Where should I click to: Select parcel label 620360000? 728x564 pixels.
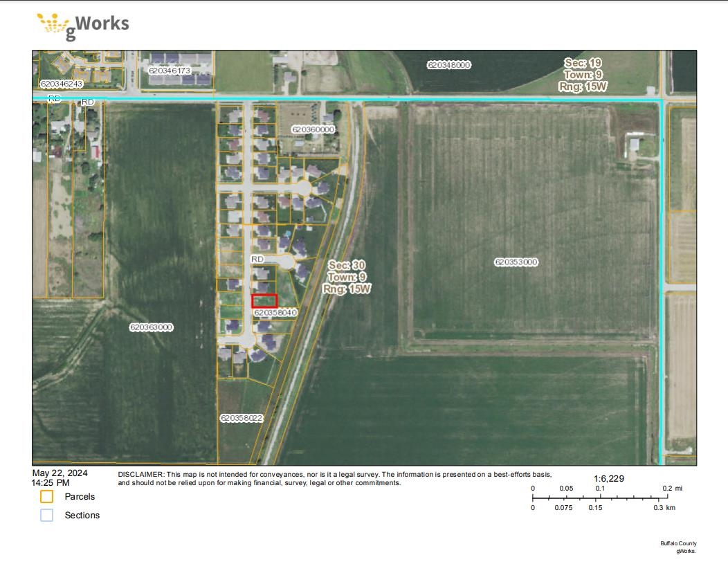pos(313,129)
